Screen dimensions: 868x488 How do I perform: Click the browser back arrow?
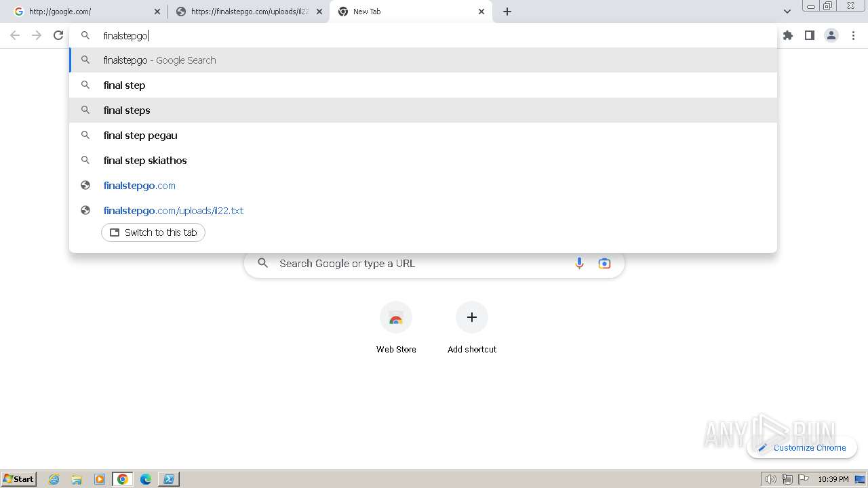(x=15, y=35)
